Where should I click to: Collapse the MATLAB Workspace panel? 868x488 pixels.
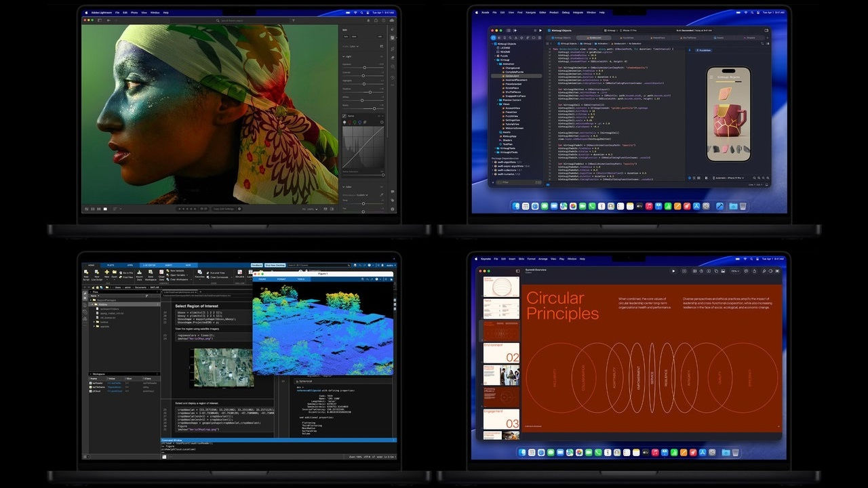coord(91,373)
